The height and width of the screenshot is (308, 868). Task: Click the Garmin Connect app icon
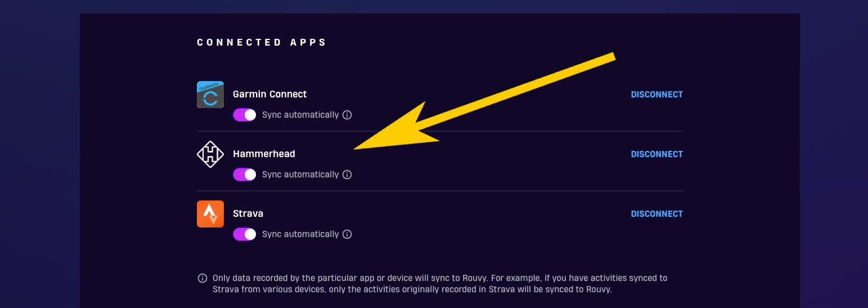click(x=210, y=95)
